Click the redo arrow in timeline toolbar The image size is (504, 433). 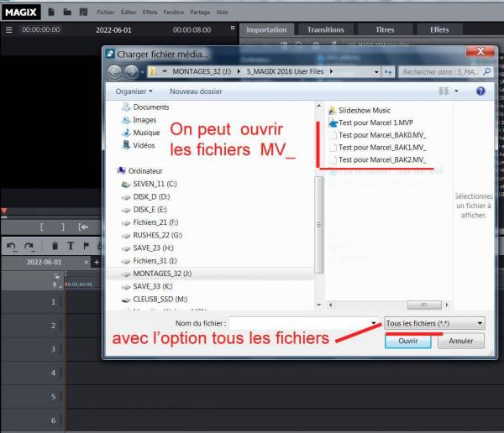pyautogui.click(x=29, y=246)
